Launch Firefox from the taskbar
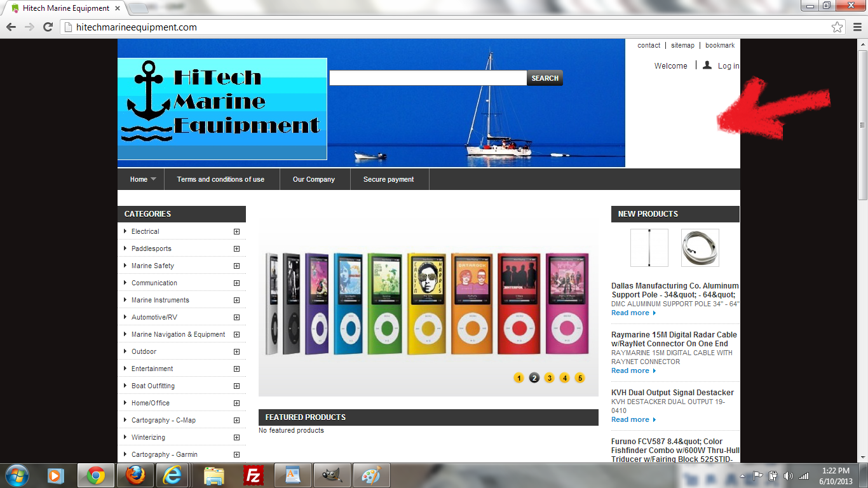Viewport: 868px width, 488px height. click(x=135, y=475)
